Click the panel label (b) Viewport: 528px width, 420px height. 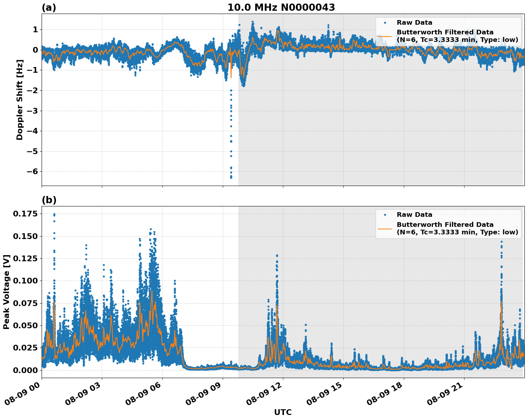point(50,200)
